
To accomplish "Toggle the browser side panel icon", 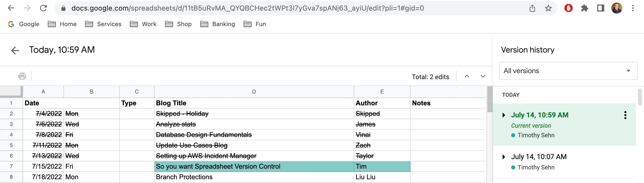I will tap(601, 8).
